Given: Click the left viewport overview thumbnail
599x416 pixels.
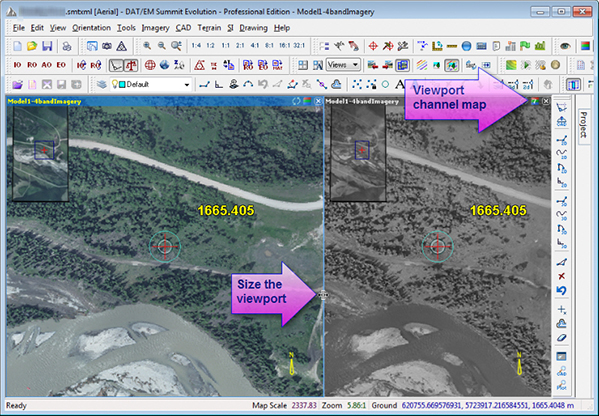Looking at the screenshot, I should tap(40, 154).
